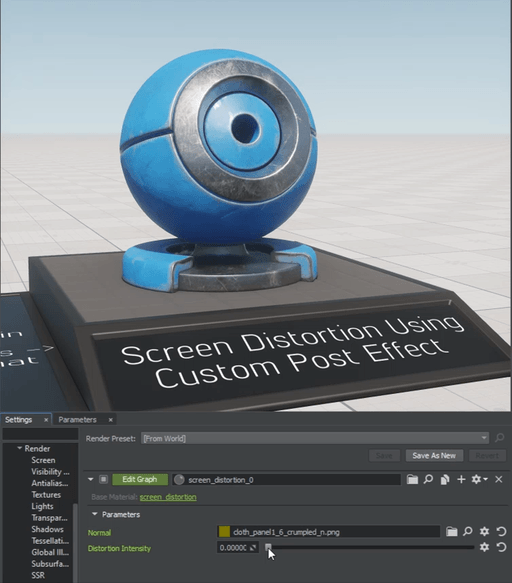Select Settings tab
512x583 pixels.
(19, 420)
